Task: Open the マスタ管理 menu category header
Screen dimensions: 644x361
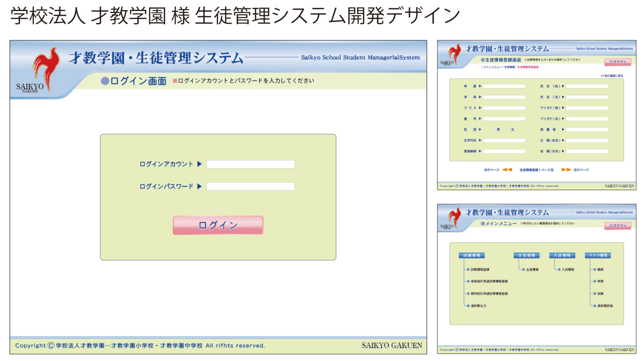Action: pos(598,255)
